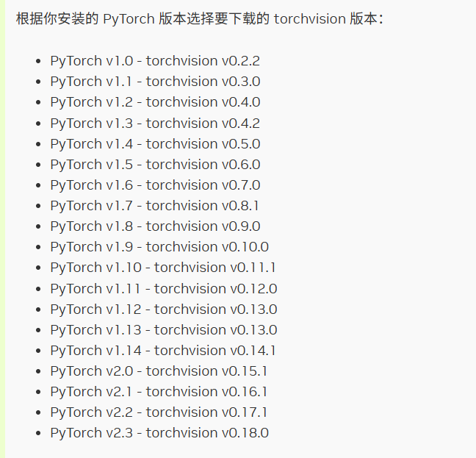Click the PyTorch v2.1 - torchvision v0.16.1 line
The width and height of the screenshot is (476, 458).
(x=159, y=392)
